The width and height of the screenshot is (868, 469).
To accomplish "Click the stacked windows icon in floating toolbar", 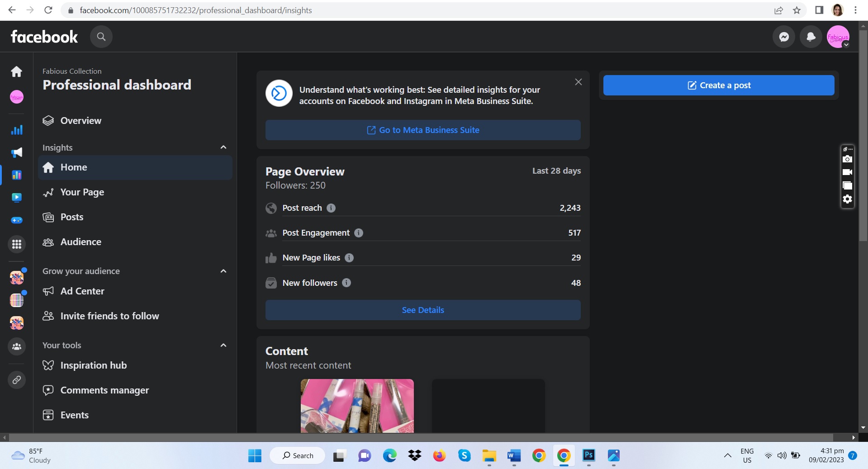I will [848, 185].
